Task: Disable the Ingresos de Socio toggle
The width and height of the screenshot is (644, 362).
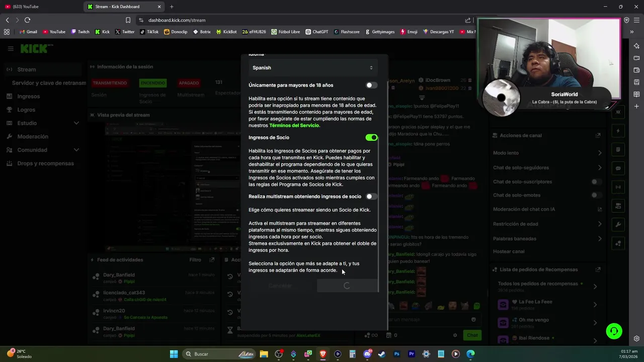Action: 371,138
